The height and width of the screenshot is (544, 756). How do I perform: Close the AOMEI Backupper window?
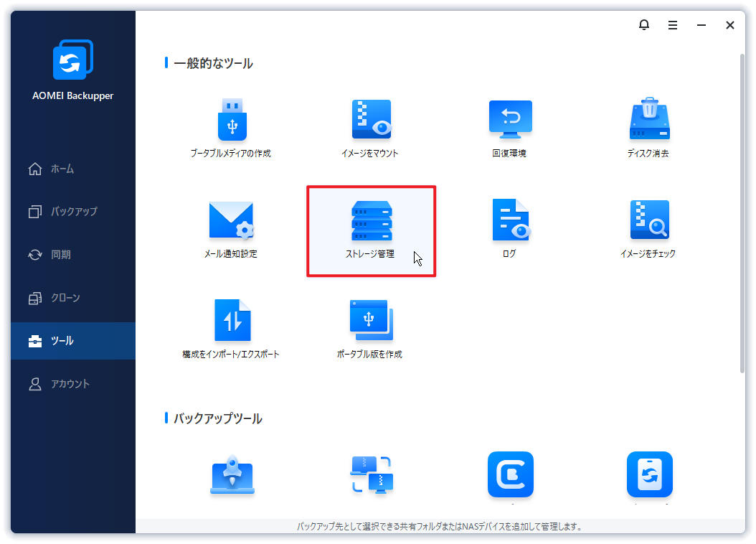tap(730, 25)
